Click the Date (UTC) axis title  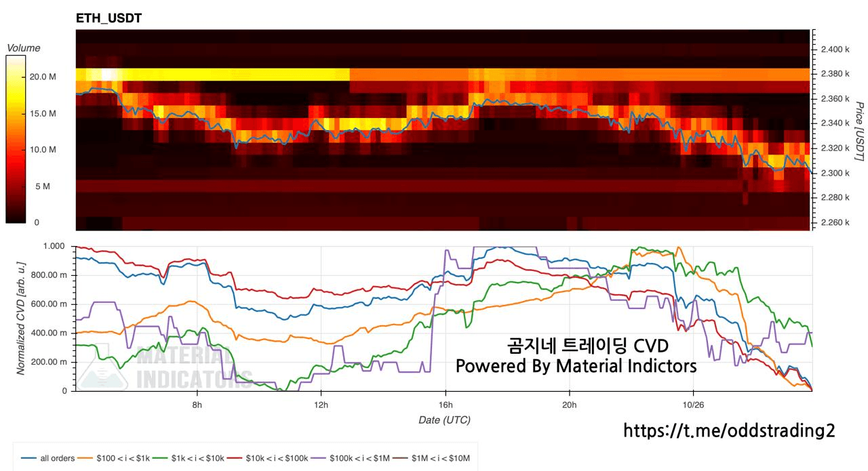(x=444, y=420)
